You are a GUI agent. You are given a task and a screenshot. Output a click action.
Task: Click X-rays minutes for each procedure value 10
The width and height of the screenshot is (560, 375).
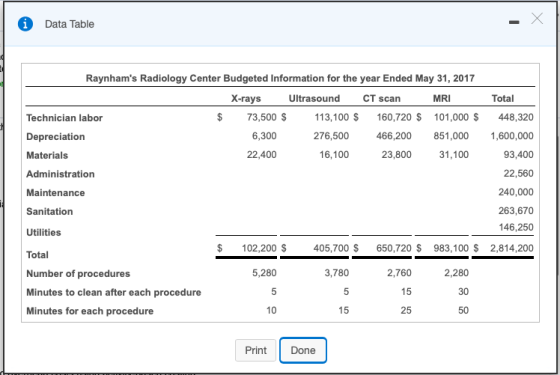point(271,310)
